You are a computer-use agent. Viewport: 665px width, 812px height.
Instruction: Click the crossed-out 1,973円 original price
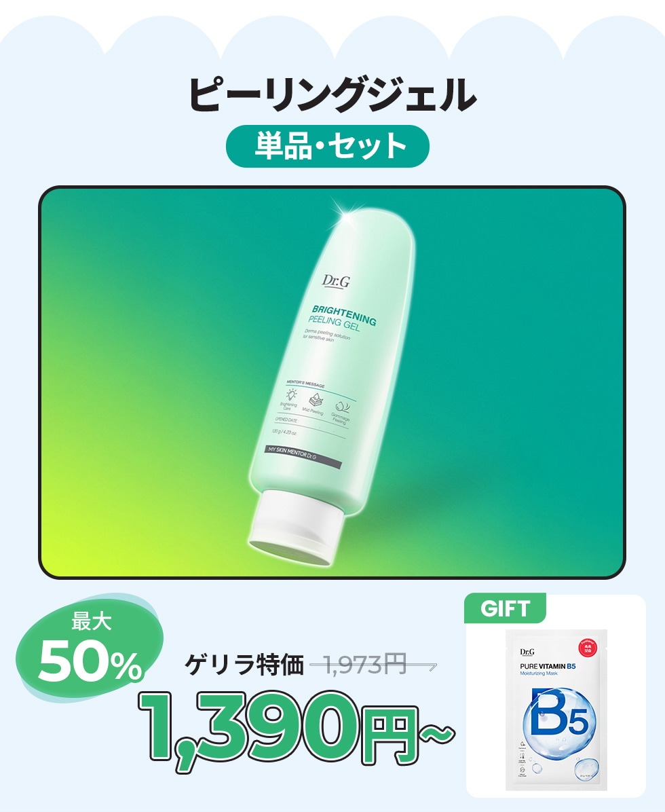[373, 665]
